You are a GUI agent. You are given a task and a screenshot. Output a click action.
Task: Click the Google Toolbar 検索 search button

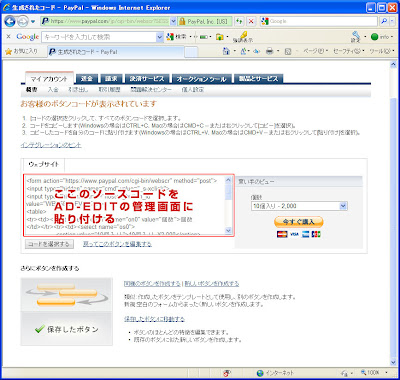pyautogui.click(x=177, y=37)
